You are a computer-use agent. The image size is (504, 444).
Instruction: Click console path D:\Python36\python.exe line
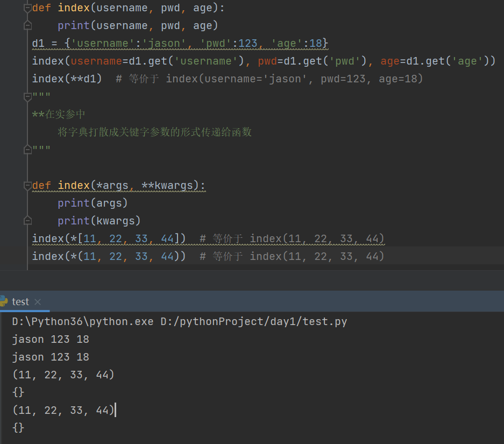click(x=179, y=322)
